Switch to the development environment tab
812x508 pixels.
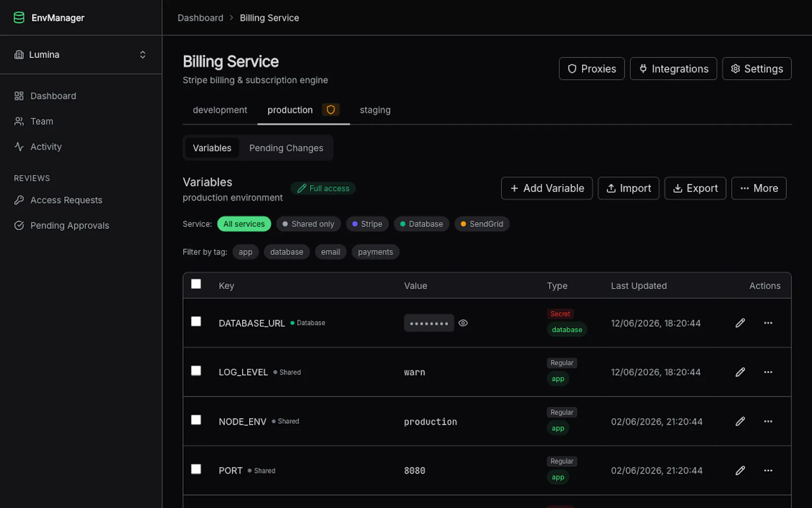click(x=220, y=110)
